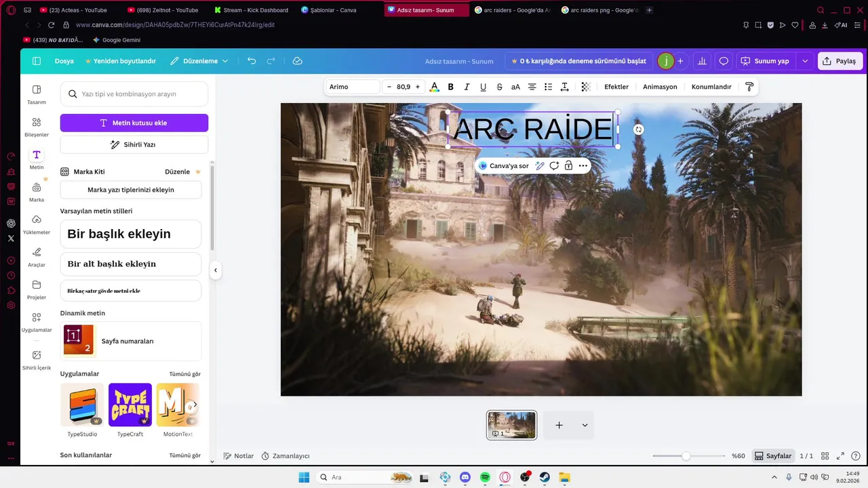
Task: Open the comments speech bubble icon
Action: point(724,61)
